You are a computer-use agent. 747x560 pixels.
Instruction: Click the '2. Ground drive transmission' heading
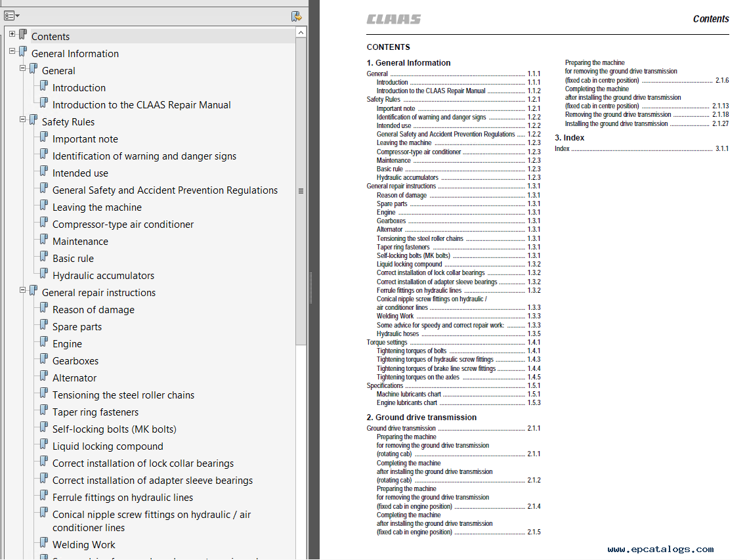[x=421, y=417]
